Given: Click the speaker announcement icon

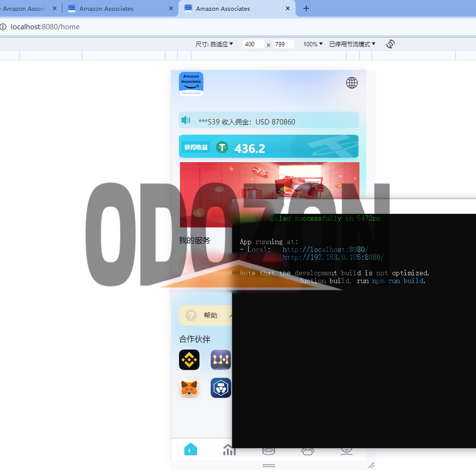Looking at the screenshot, I should click(x=186, y=120).
